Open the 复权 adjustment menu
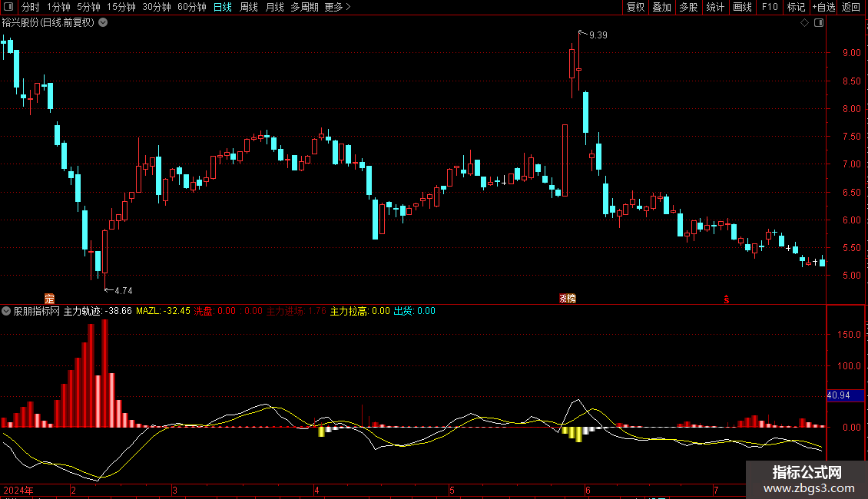Viewport: 868px width, 499px height. (x=635, y=7)
